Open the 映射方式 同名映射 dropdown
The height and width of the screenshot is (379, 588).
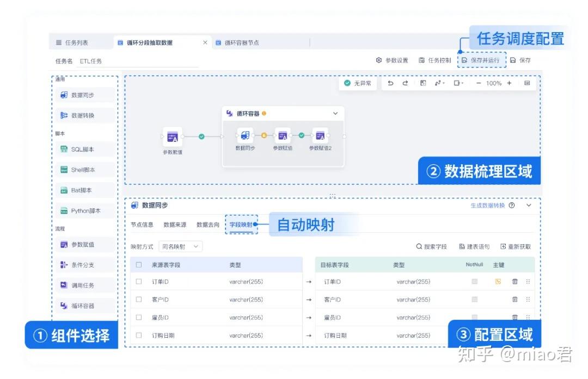(x=180, y=246)
